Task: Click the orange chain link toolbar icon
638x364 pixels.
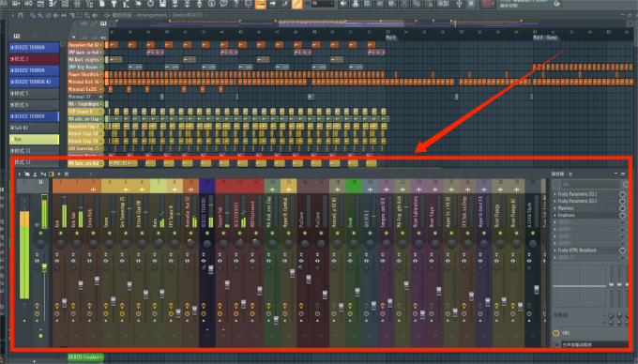Action: pos(297,4)
